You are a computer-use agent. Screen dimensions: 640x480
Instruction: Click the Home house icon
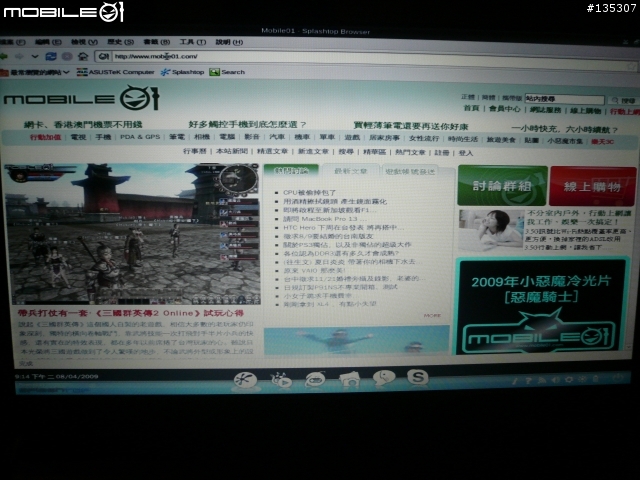point(83,56)
